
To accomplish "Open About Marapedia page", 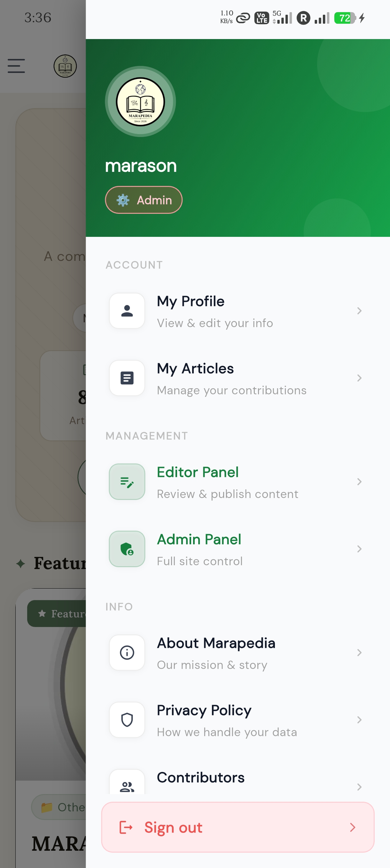I will [x=238, y=653].
